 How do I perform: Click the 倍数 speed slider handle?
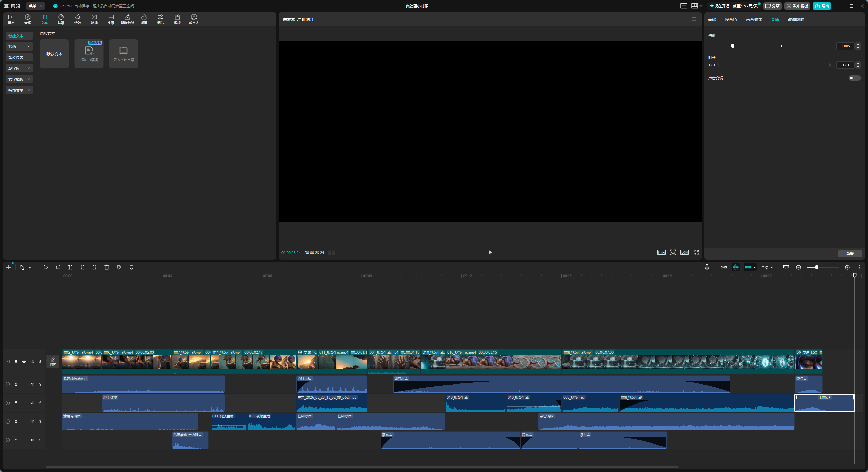pyautogui.click(x=733, y=46)
